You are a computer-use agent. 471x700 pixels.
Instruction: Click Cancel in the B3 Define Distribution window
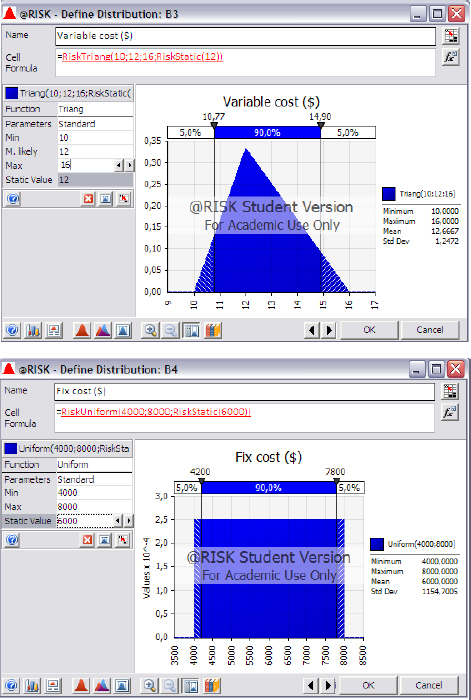pos(429,330)
